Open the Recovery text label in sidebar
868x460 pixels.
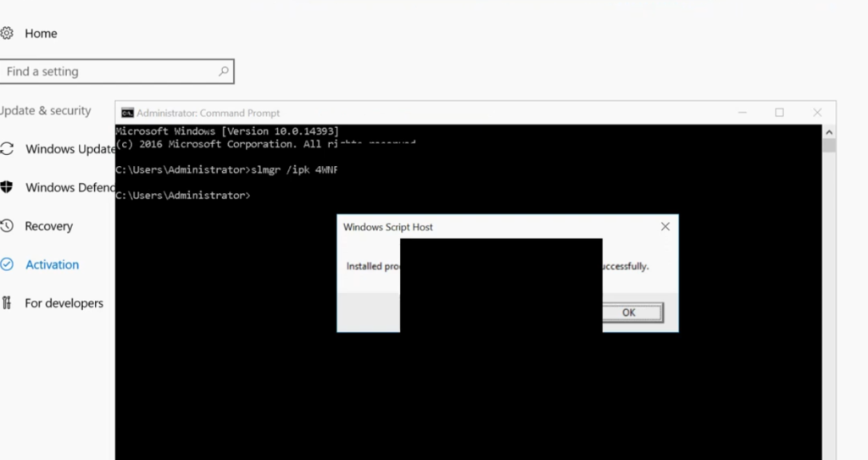tap(48, 226)
